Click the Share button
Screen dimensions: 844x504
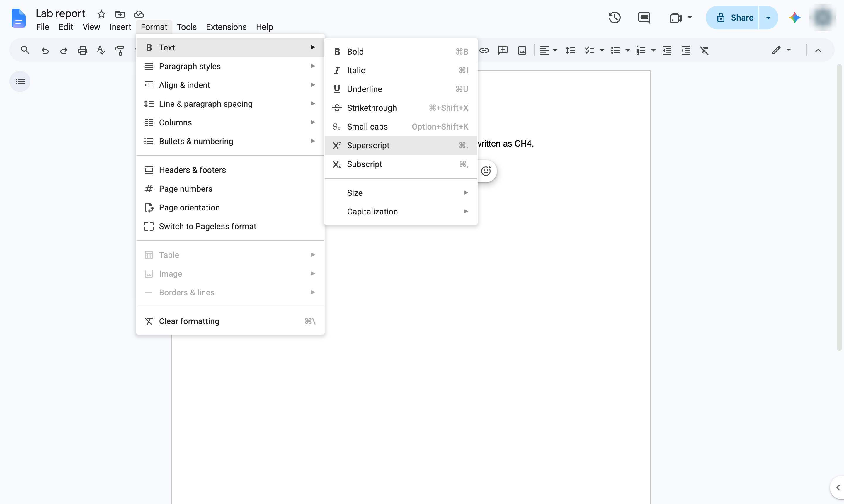(x=732, y=18)
